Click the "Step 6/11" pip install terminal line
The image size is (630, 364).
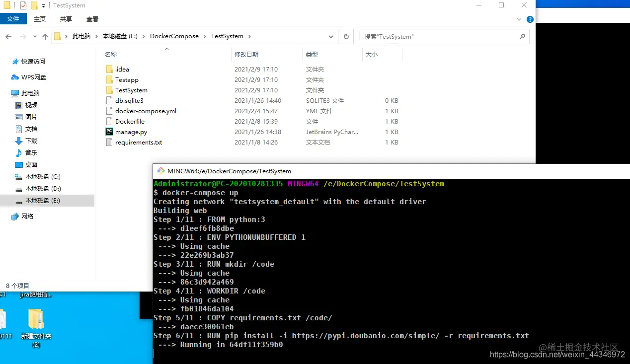[x=341, y=336]
